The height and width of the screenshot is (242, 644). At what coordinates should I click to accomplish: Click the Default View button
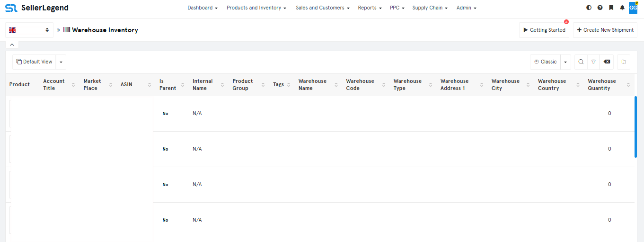[x=34, y=62]
